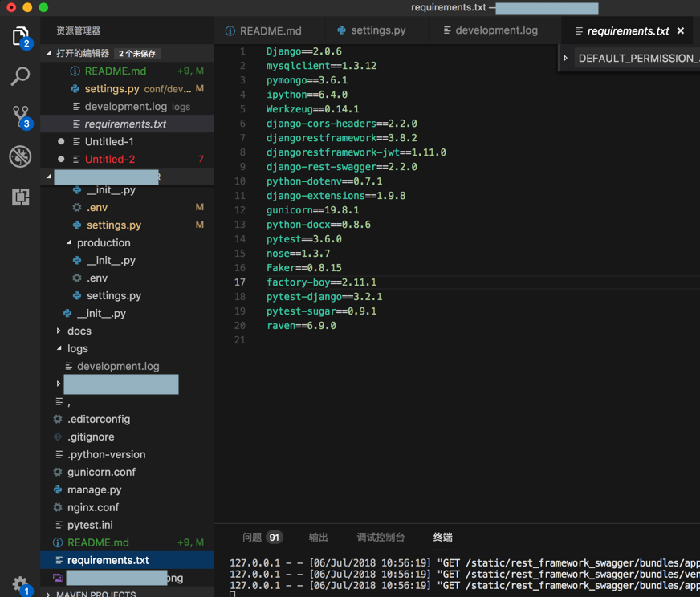Open manage.py in the file tree

[x=94, y=489]
